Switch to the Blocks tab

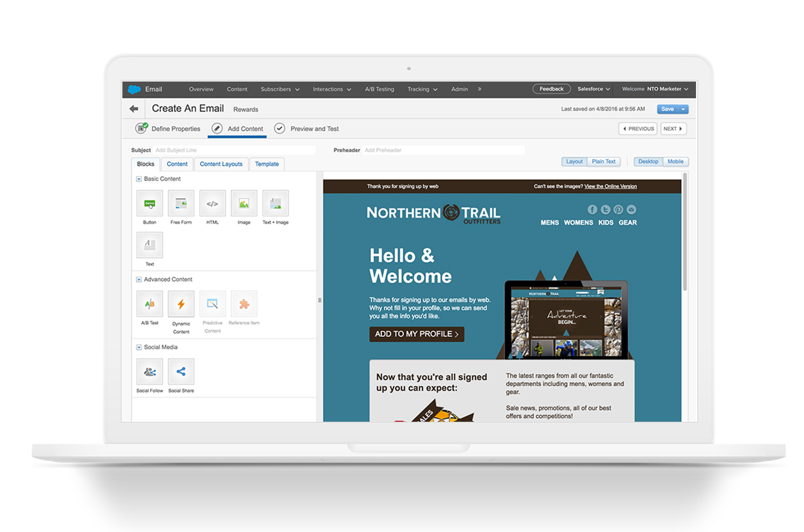click(146, 164)
